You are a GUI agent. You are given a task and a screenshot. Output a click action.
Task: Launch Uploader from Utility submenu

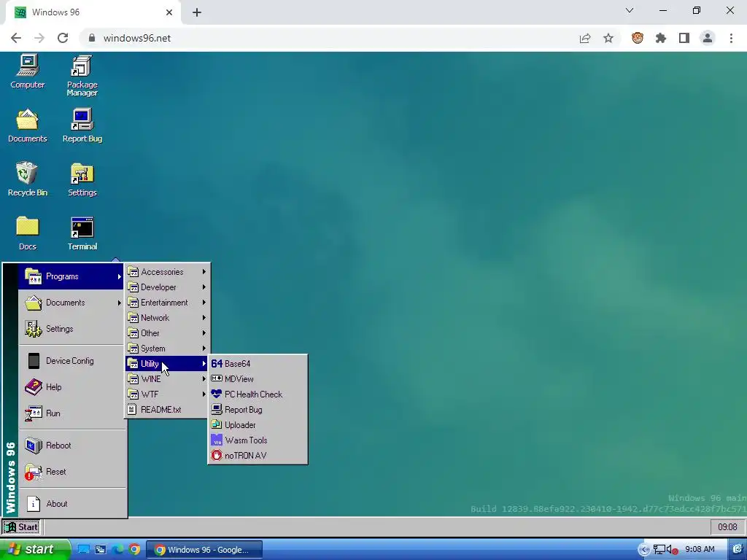coord(258,425)
